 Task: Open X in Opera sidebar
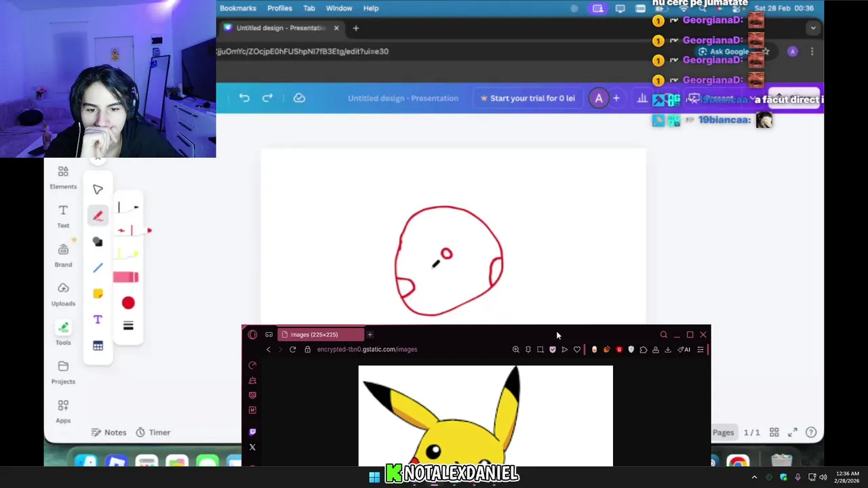pyautogui.click(x=252, y=447)
